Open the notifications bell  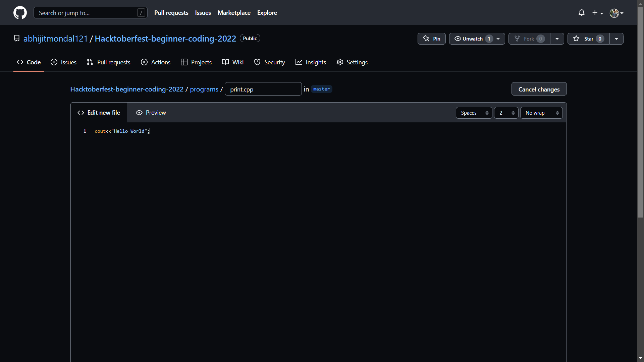582,13
